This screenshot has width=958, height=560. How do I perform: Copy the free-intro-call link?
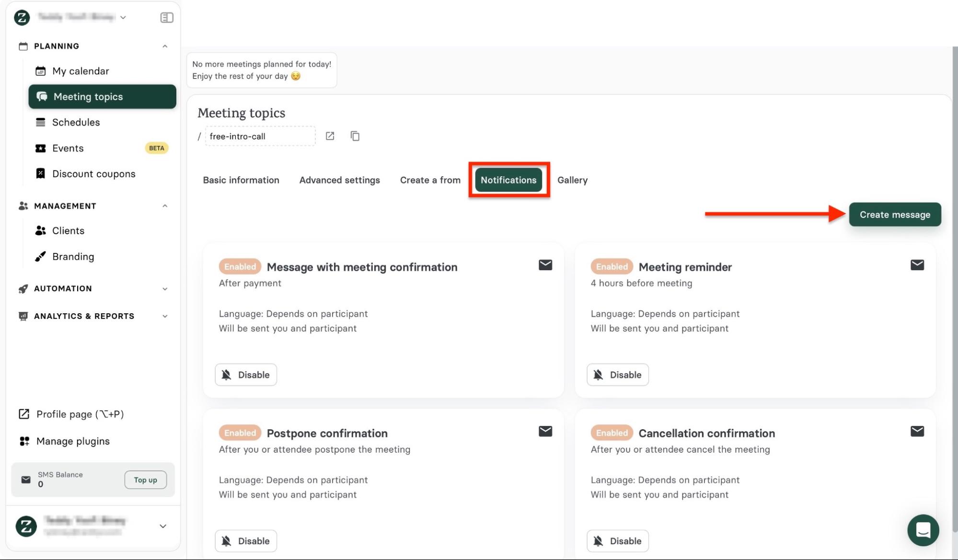[355, 136]
